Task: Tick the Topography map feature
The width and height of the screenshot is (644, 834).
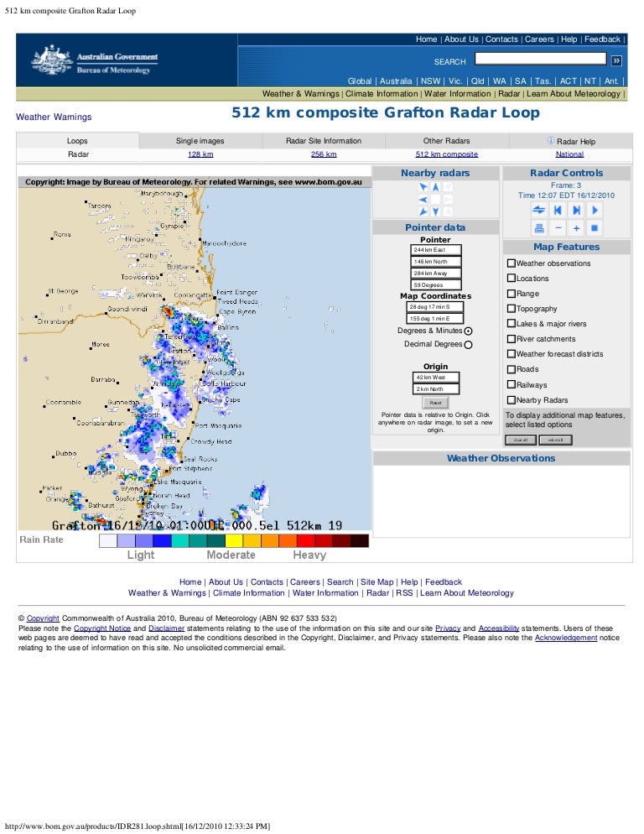Action: [511, 309]
